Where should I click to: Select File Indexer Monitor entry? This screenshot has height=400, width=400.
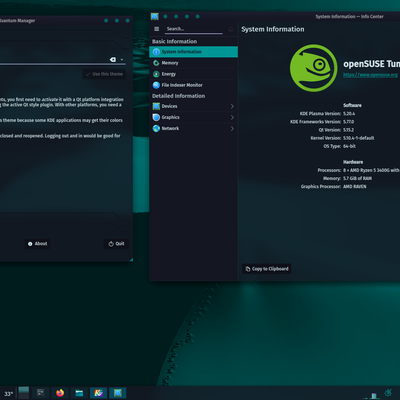pyautogui.click(x=193, y=85)
